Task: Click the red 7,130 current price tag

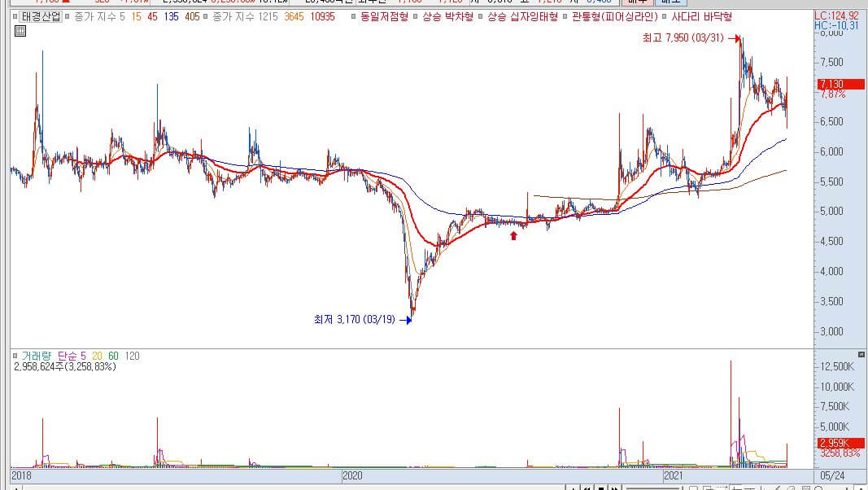Action: 841,84
